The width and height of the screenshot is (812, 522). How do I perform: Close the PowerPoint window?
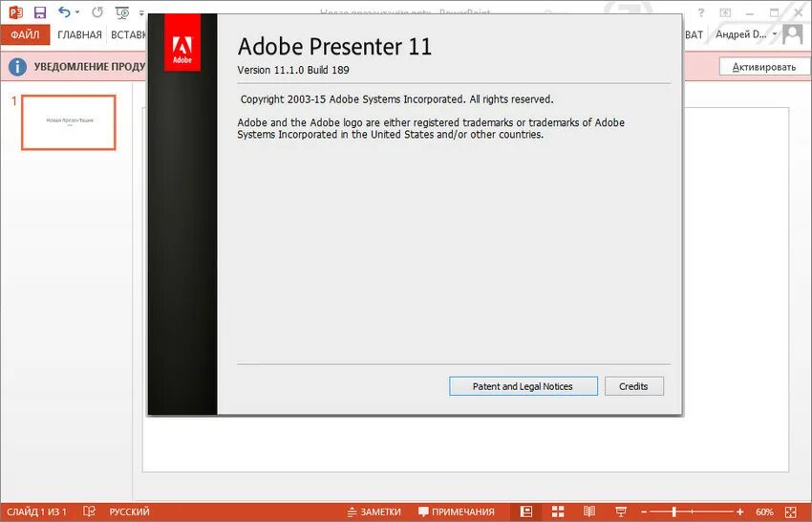799,13
